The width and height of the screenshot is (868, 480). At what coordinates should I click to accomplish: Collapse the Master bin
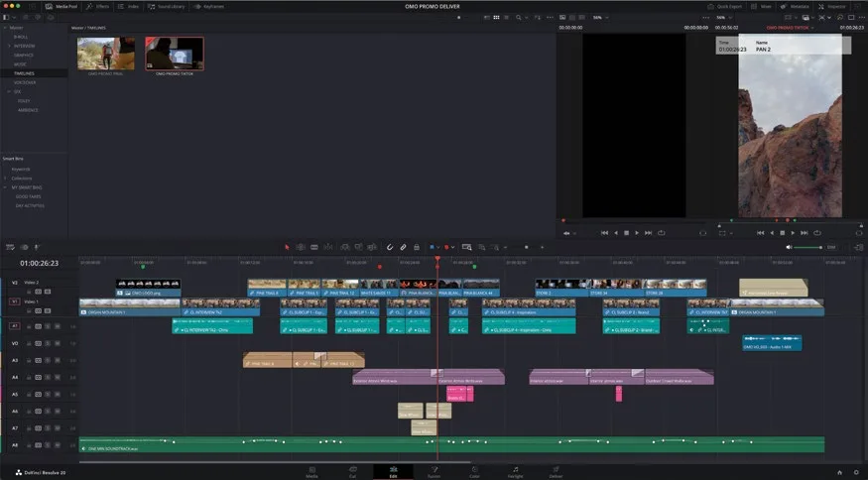point(5,28)
